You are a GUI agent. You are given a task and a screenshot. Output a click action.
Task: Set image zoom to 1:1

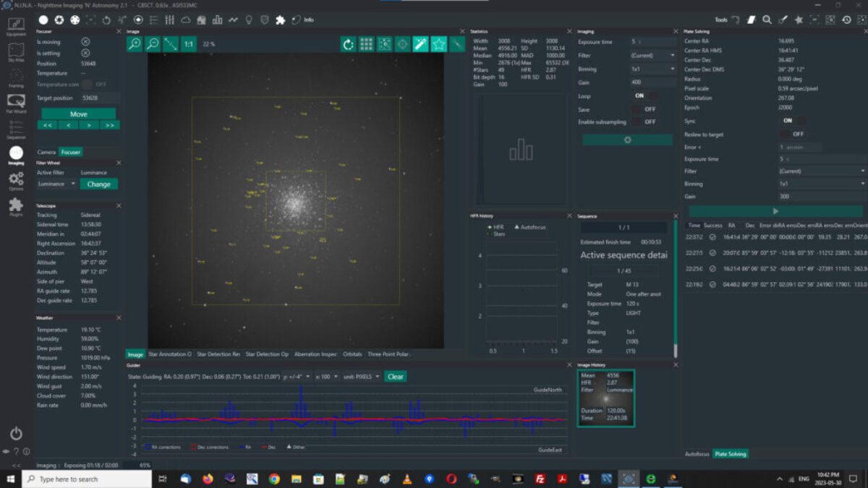(x=188, y=44)
